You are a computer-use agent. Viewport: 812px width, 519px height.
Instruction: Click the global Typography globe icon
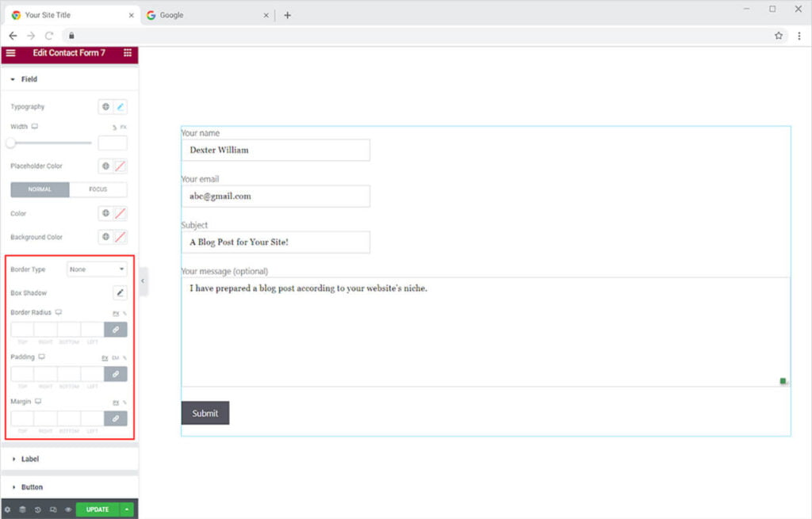pyautogui.click(x=105, y=106)
